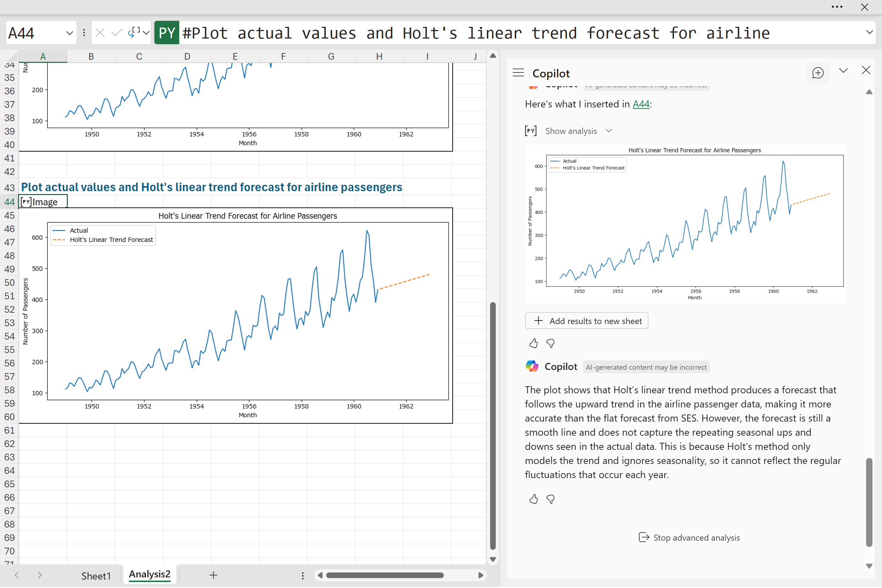
Task: Thumbs down the plot explanation message
Action: [551, 499]
